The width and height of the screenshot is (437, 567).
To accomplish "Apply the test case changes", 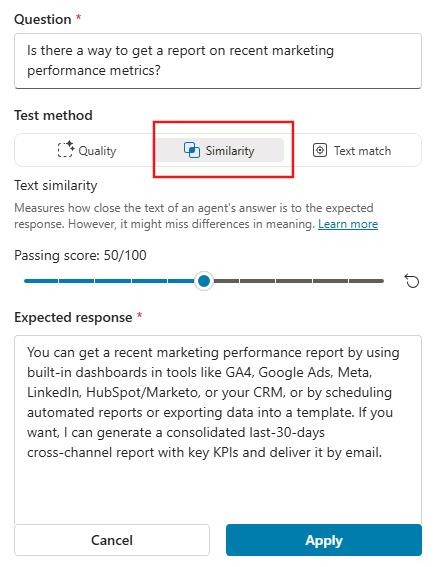I will coord(324,540).
